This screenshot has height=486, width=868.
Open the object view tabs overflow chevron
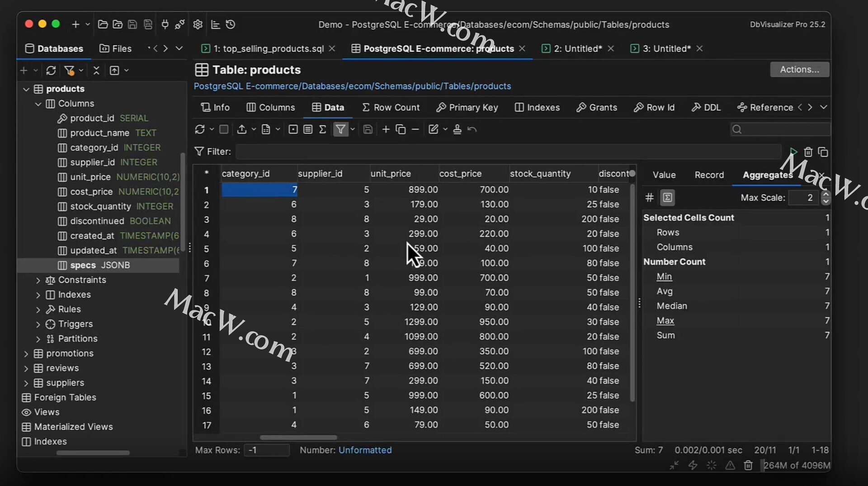point(824,107)
